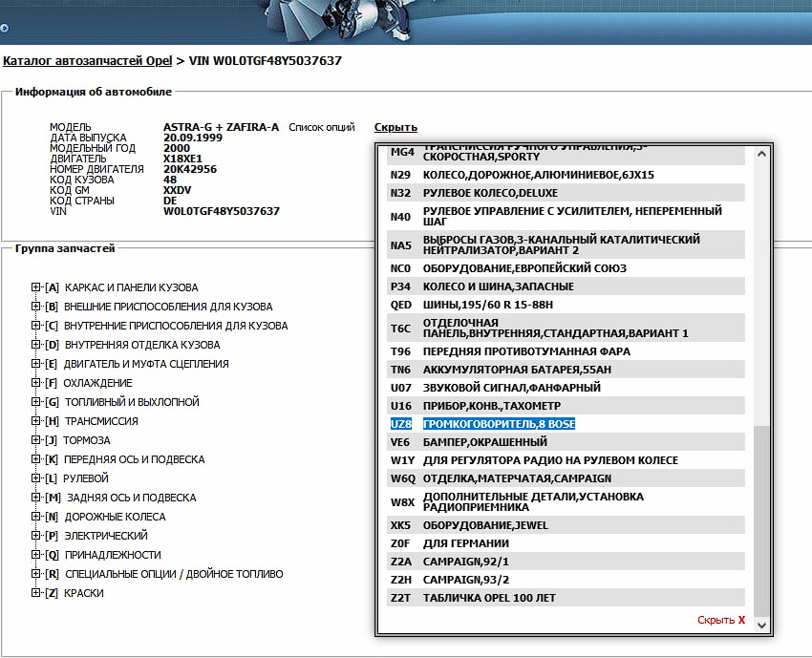Screen dimensions: 812x658
Task: Click the N32 РУЛЕВОЕ КОЛЕСО,DELUXE row
Action: click(x=566, y=193)
